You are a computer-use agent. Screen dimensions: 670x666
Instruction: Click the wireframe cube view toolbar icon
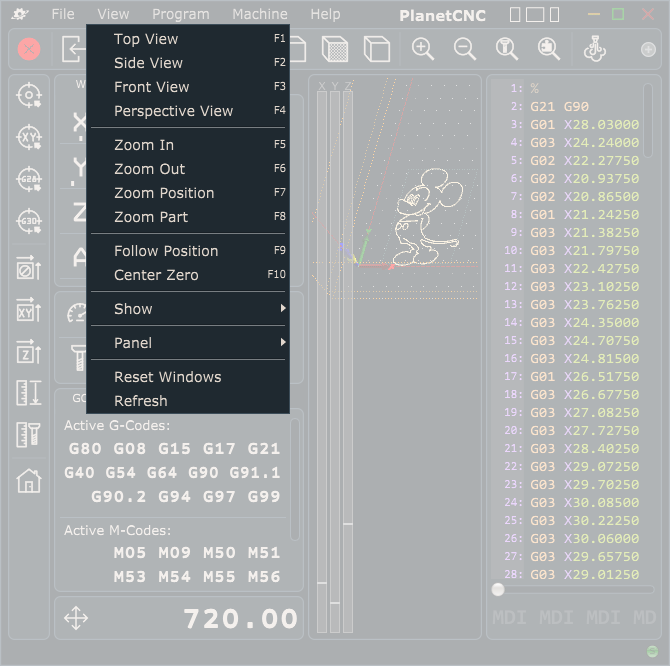pyautogui.click(x=376, y=49)
